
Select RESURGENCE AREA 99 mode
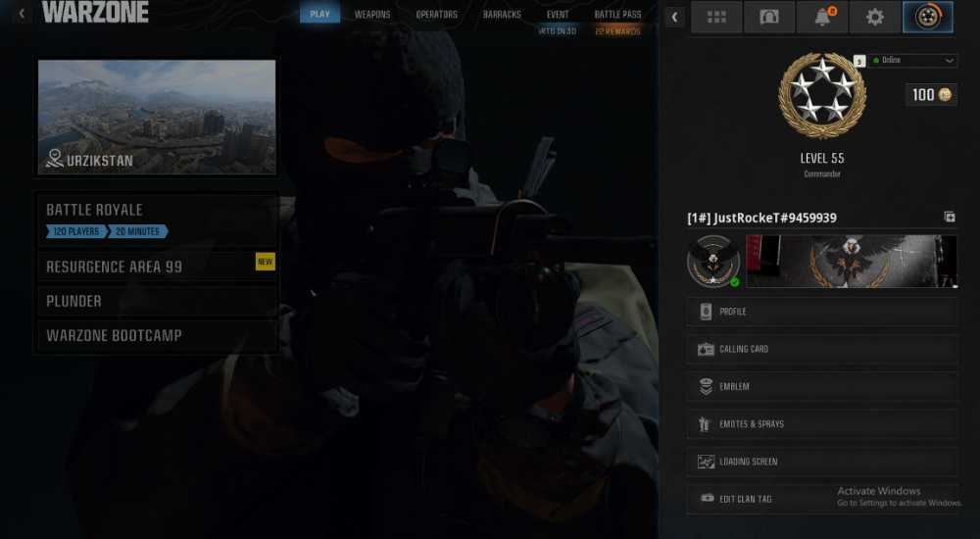coord(157,267)
